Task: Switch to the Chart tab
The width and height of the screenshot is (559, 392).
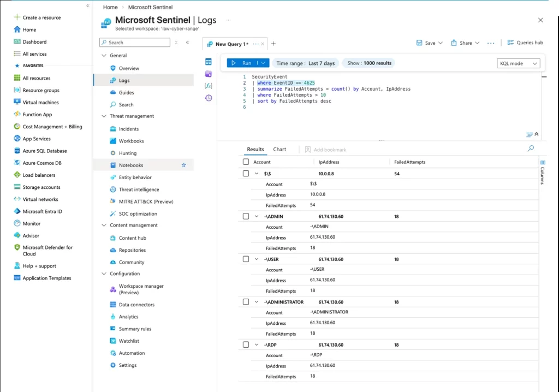Action: [x=279, y=149]
